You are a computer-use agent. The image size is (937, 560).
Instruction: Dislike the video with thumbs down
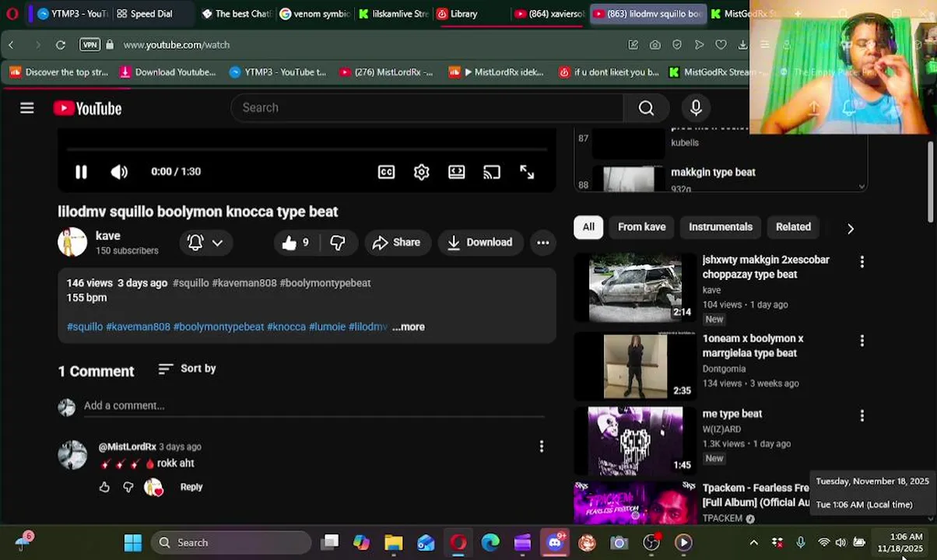point(337,243)
